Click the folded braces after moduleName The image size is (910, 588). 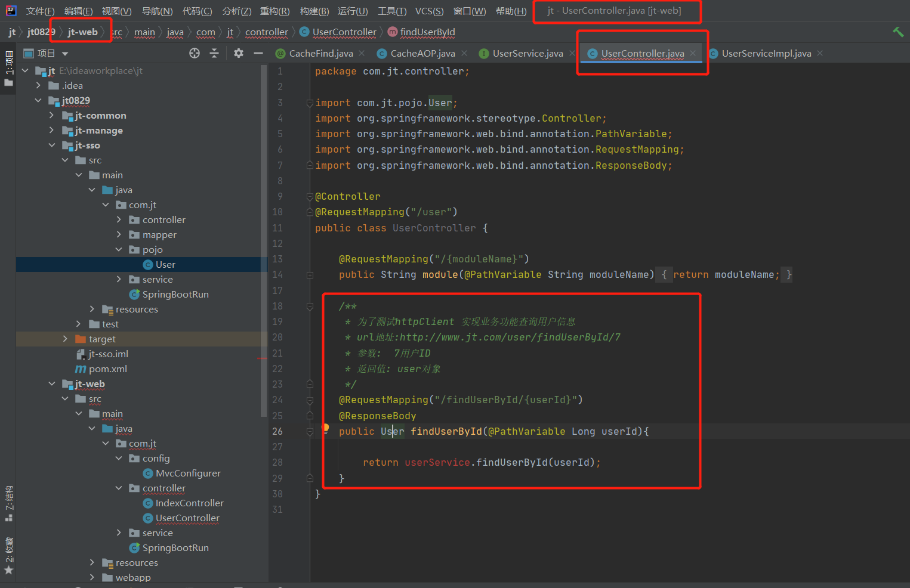pyautogui.click(x=726, y=275)
